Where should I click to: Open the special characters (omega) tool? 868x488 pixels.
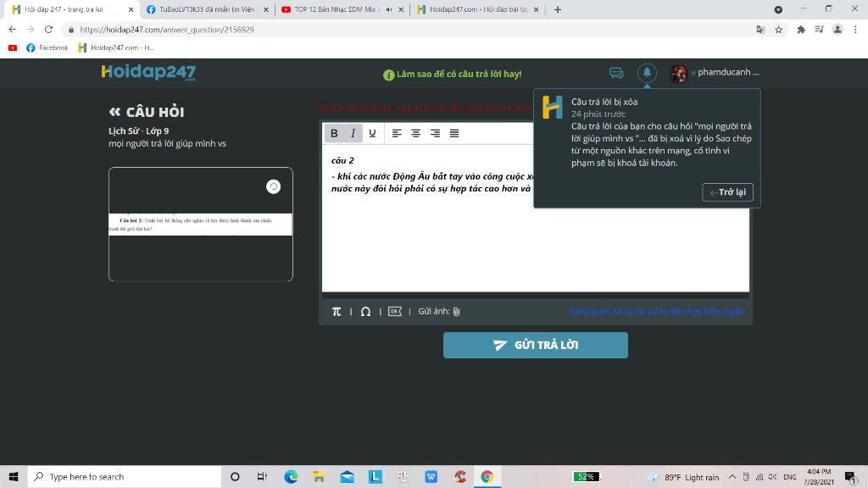click(365, 312)
